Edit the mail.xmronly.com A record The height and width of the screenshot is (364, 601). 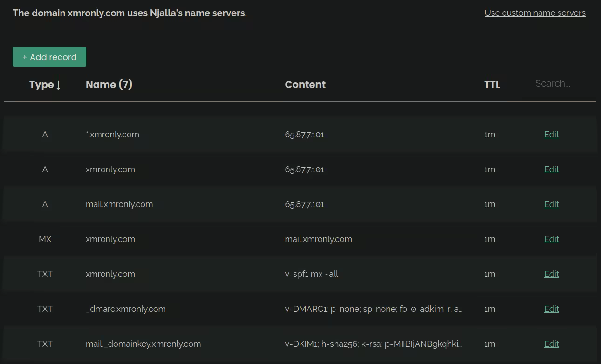point(551,204)
